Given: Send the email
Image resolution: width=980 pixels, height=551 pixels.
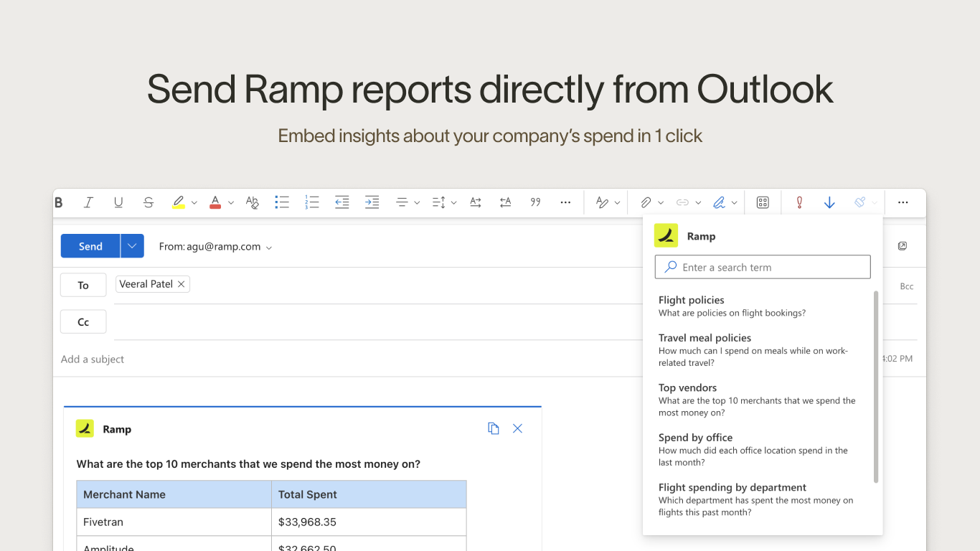Looking at the screenshot, I should coord(90,246).
